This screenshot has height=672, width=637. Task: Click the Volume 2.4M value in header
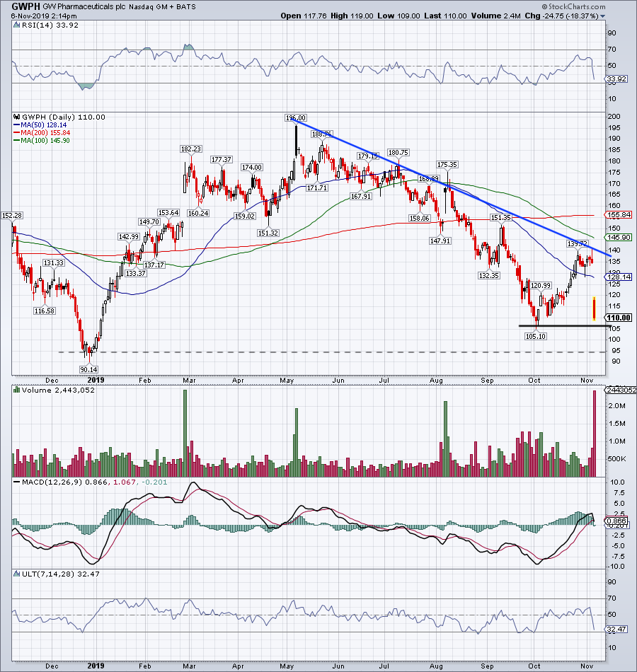click(x=496, y=16)
